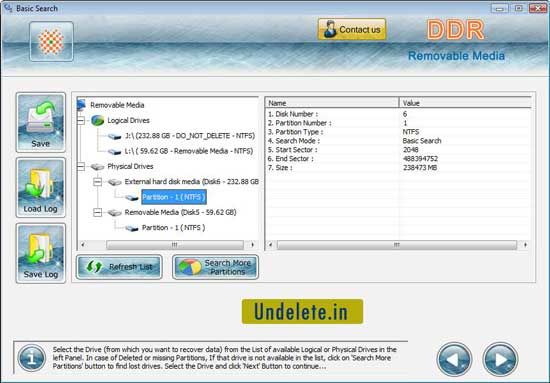This screenshot has height=383, width=550.
Task: Collapse the Logical Drives tree node
Action: 81,120
